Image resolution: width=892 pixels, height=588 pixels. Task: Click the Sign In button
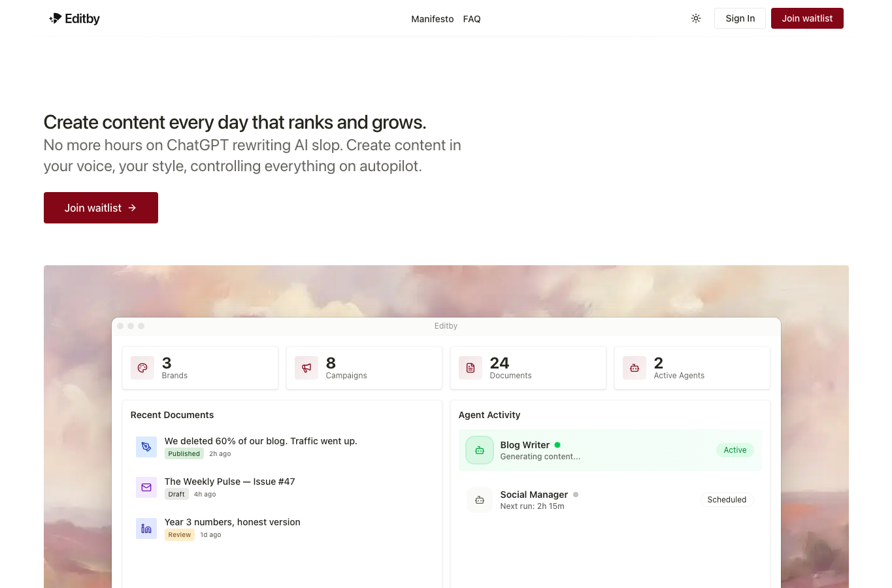point(740,18)
